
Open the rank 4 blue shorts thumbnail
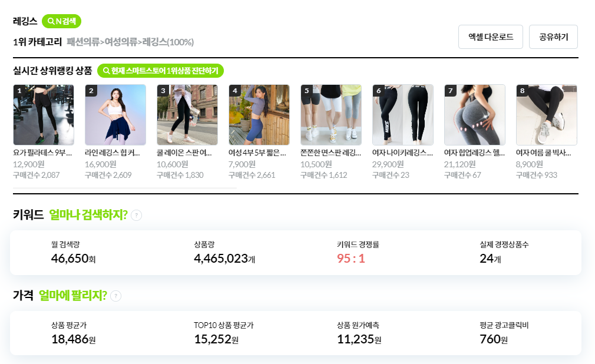259,115
